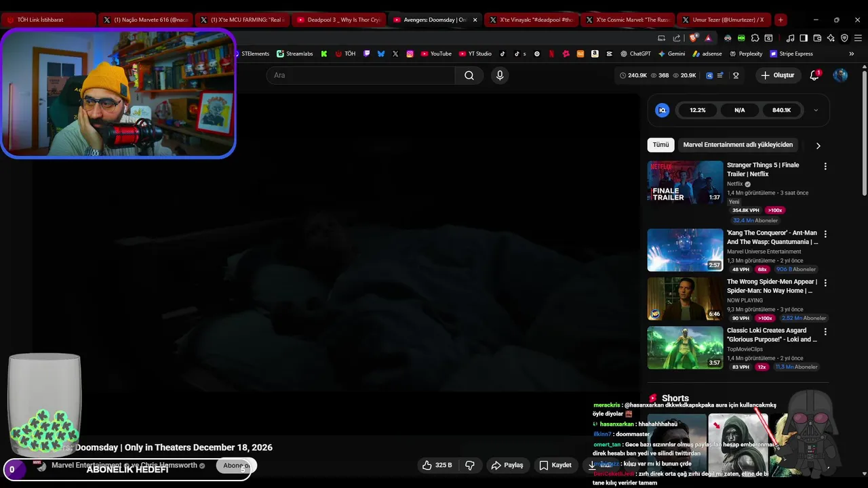Select the Tümü filter chip
868x488 pixels.
point(660,144)
